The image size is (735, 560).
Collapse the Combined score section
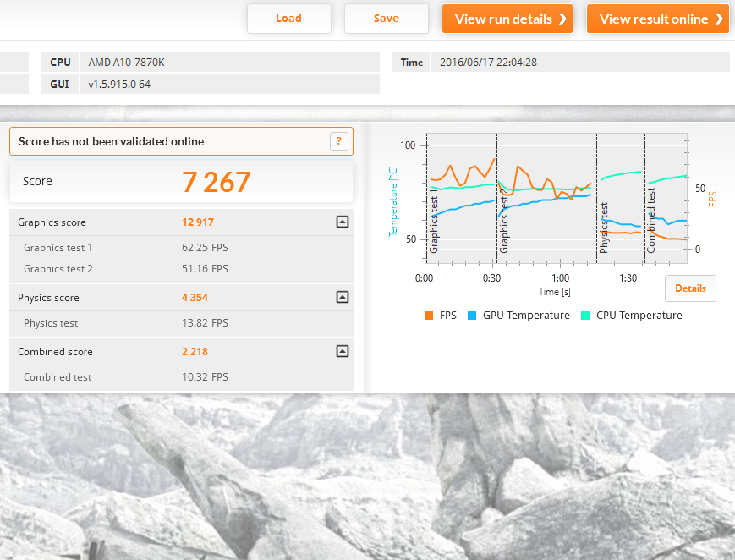342,352
